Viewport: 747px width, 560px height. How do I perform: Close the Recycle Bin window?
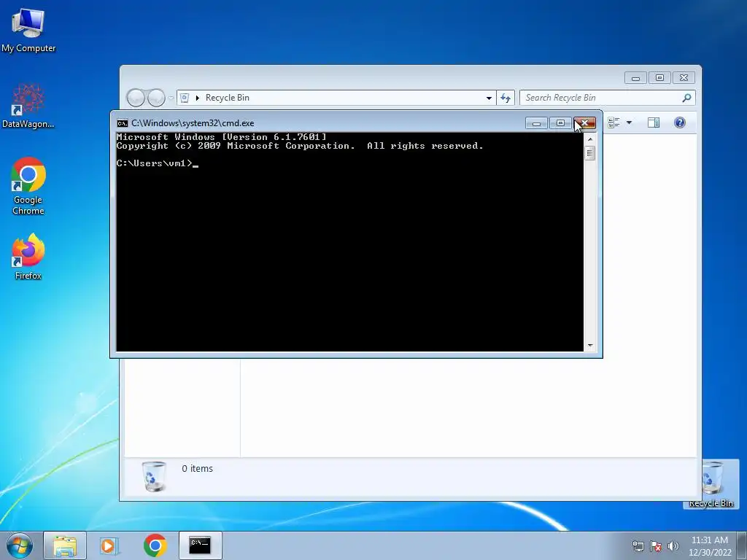[684, 77]
